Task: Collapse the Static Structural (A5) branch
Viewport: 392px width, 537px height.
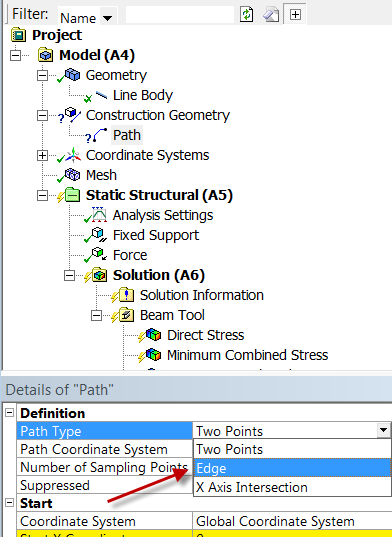Action: [x=42, y=196]
